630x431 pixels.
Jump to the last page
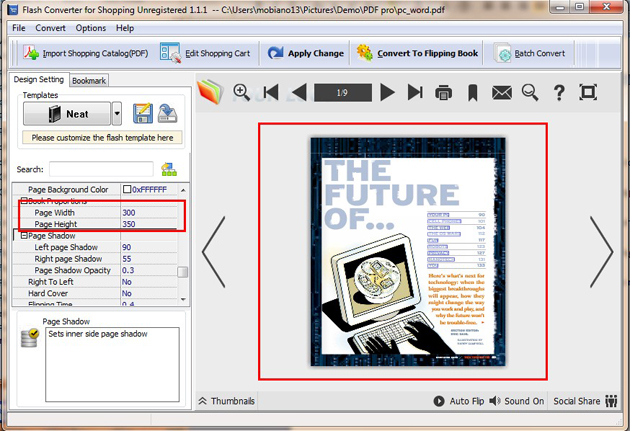pyautogui.click(x=415, y=92)
